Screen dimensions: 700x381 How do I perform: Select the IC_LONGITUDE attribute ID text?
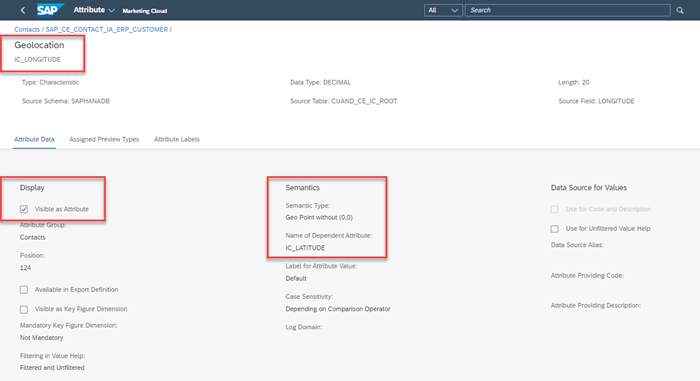pyautogui.click(x=37, y=59)
